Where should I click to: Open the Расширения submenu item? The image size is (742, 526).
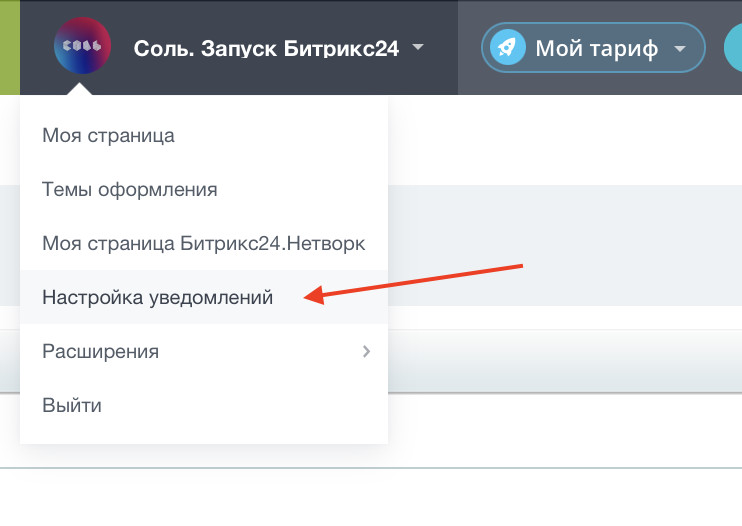click(x=204, y=351)
